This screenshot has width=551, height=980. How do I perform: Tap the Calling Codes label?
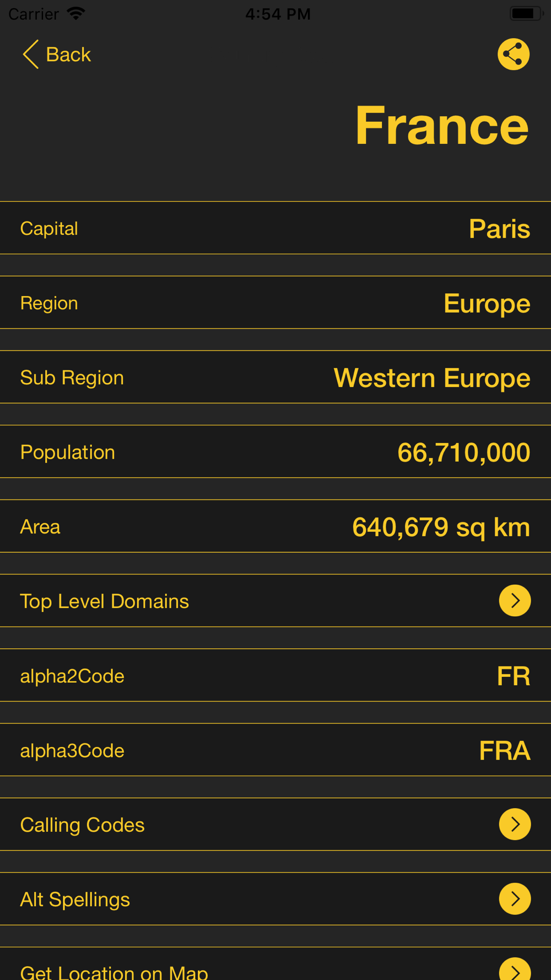point(82,825)
